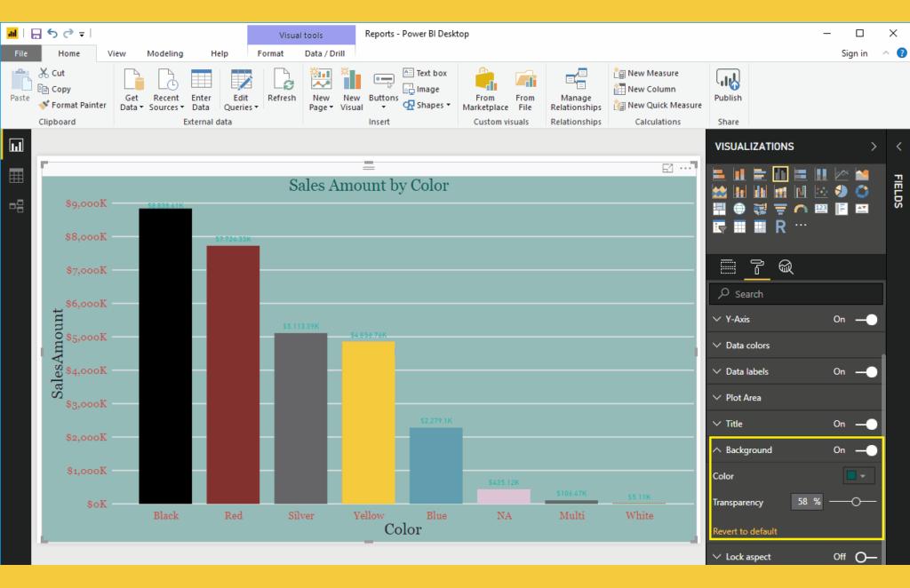This screenshot has height=588, width=910.
Task: Turn on the Lock aspect toggle
Action: (x=866, y=557)
